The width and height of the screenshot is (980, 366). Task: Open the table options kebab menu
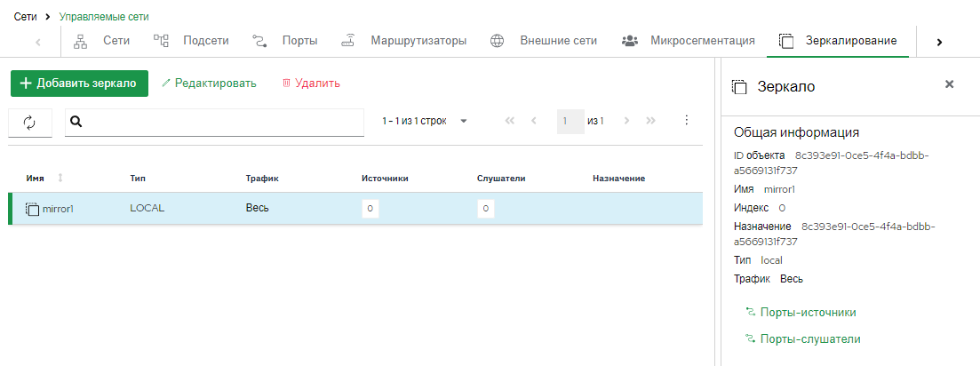pos(686,121)
